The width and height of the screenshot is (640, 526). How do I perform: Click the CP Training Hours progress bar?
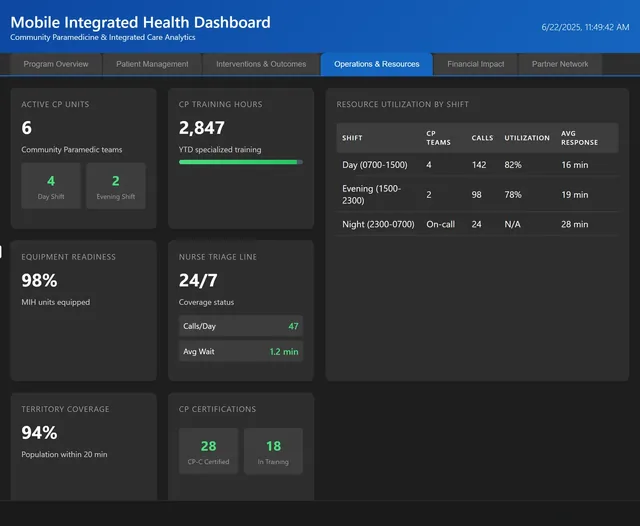click(x=241, y=162)
